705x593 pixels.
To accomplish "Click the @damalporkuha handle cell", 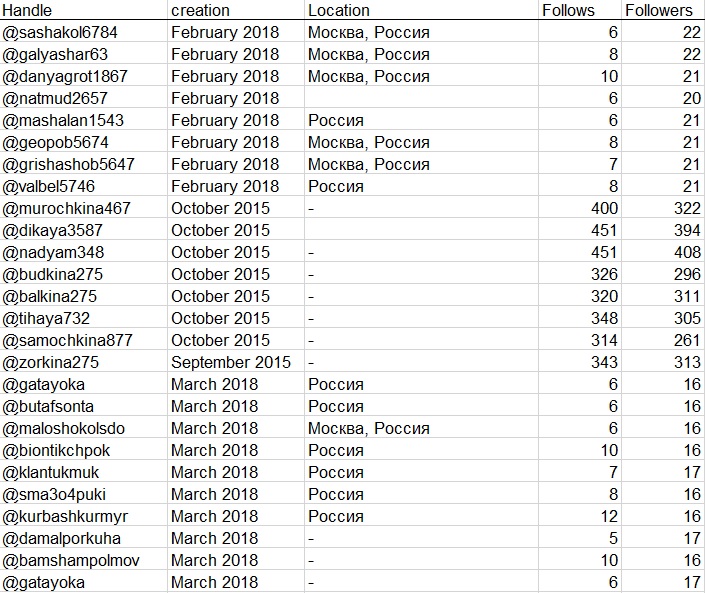I will click(x=63, y=538).
